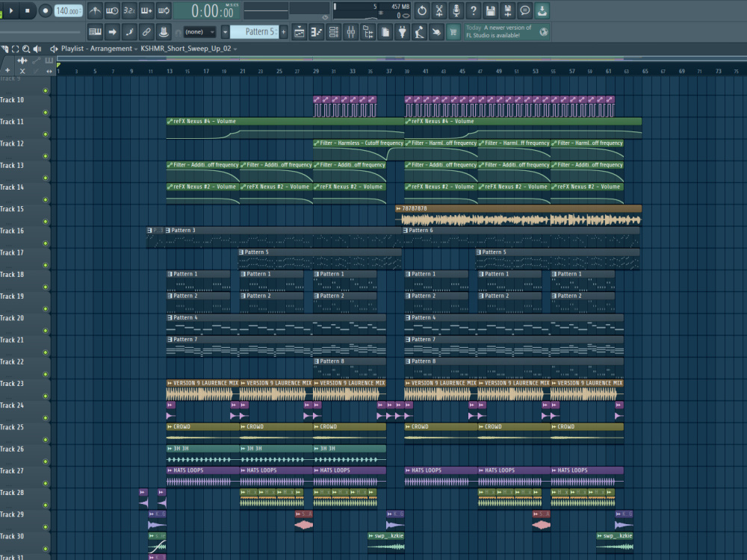Click the tempo tapper icon
This screenshot has height=560, width=747.
point(419,32)
